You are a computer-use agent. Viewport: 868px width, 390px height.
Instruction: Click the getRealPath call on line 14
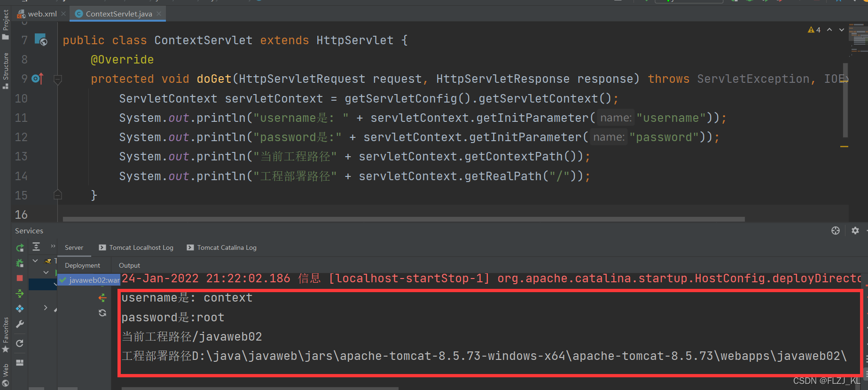click(502, 176)
